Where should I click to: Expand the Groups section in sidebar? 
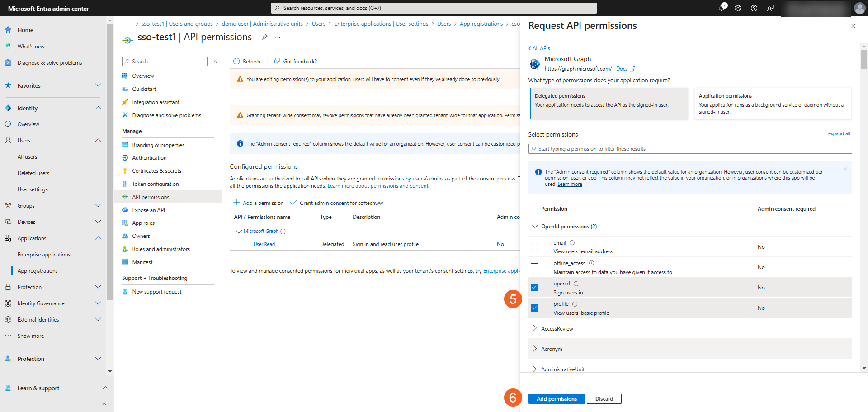pos(98,206)
